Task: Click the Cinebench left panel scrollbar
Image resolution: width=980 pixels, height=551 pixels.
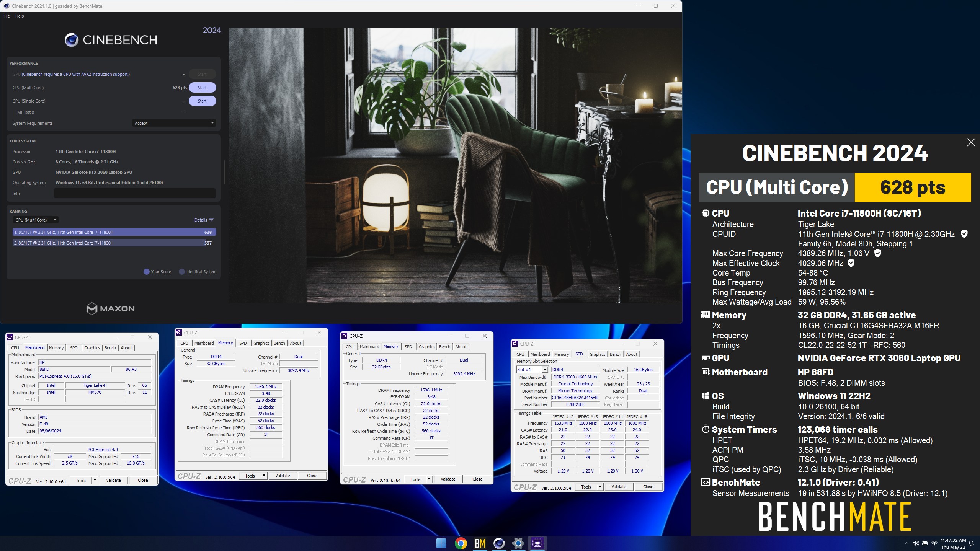Action: pyautogui.click(x=225, y=172)
